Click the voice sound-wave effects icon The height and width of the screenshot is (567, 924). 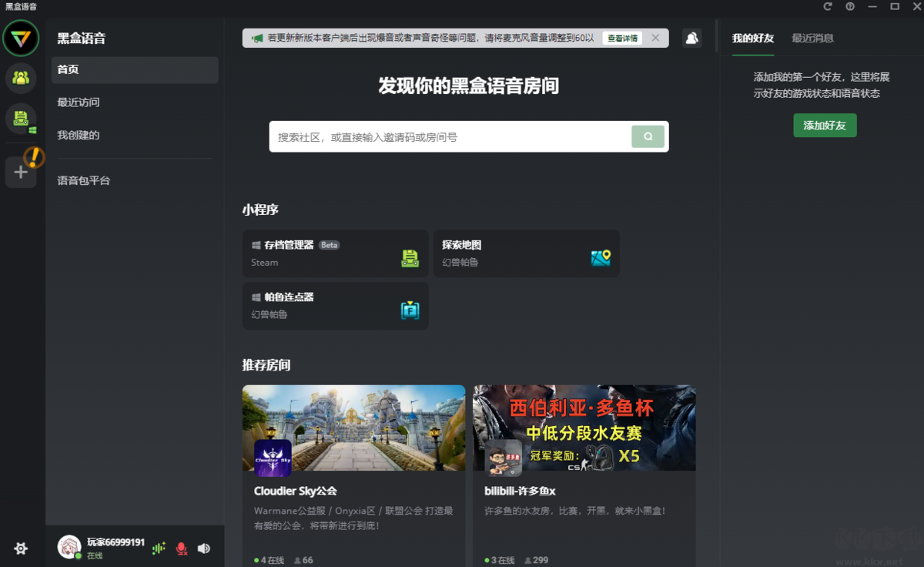pos(158,548)
